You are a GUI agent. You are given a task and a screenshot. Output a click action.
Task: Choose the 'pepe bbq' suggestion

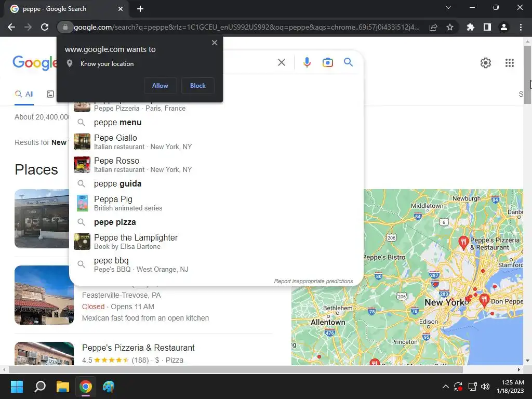click(216, 264)
